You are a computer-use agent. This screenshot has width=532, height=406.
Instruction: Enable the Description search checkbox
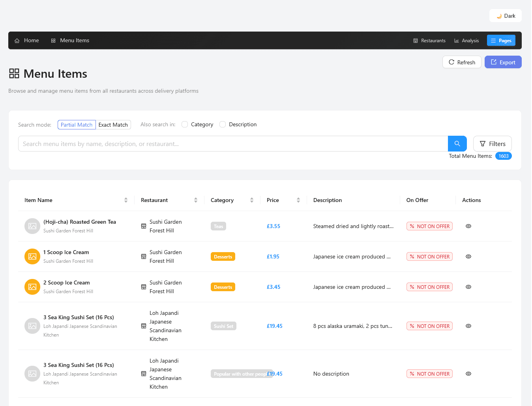223,124
